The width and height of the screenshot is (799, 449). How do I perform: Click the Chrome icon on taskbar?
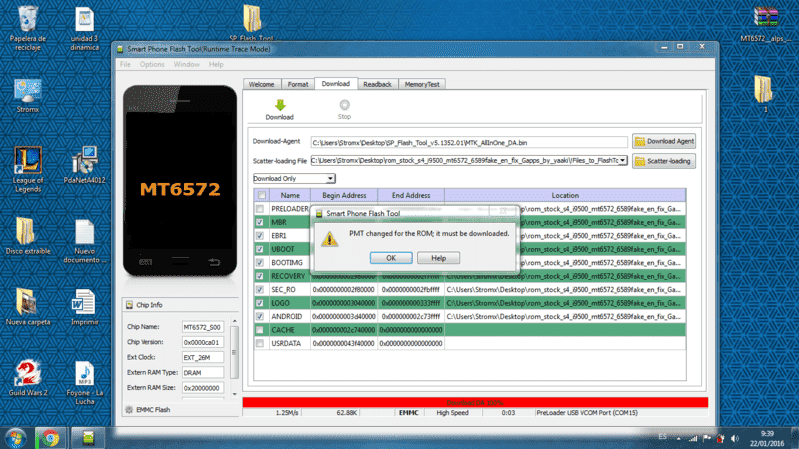pyautogui.click(x=50, y=438)
